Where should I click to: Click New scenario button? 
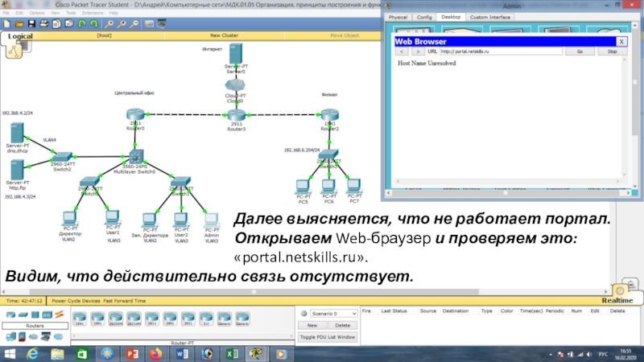coord(312,326)
